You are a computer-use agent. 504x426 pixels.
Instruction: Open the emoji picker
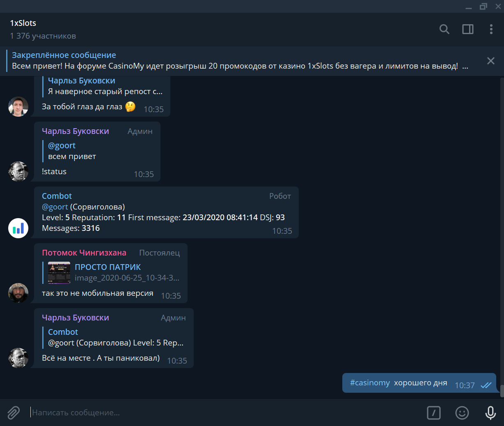[462, 413]
